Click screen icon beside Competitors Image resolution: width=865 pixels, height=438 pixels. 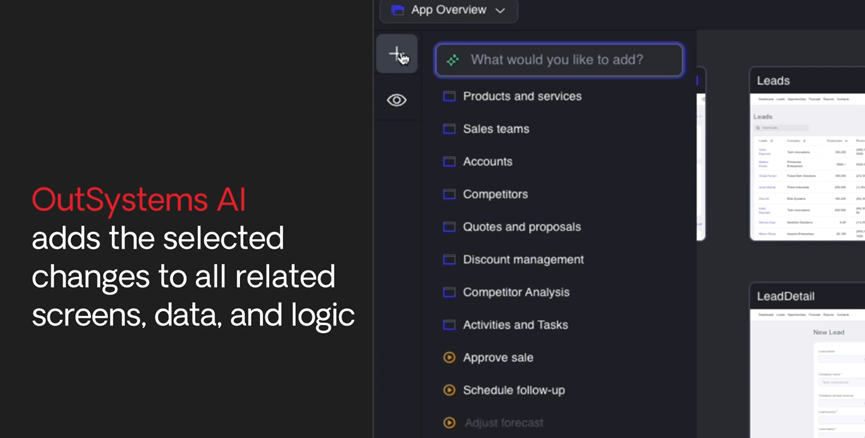[449, 194]
